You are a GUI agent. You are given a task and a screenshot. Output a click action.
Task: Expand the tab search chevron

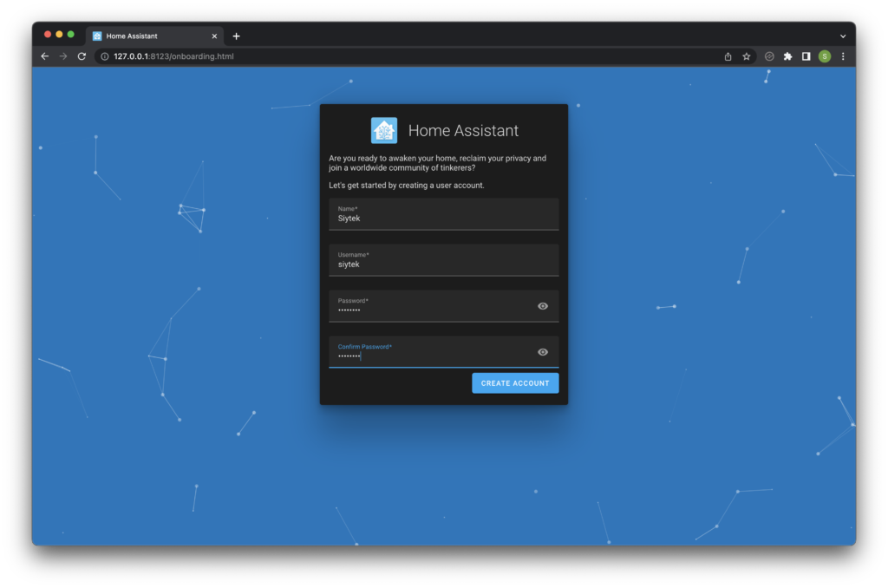pyautogui.click(x=843, y=36)
